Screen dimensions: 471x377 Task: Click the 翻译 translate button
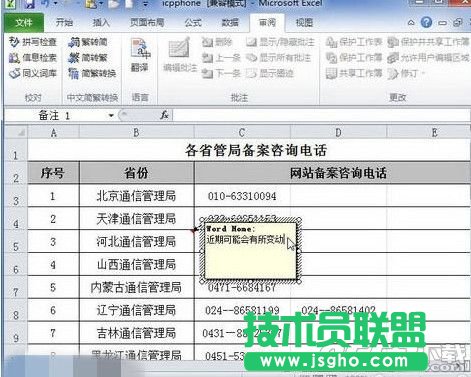pos(140,55)
